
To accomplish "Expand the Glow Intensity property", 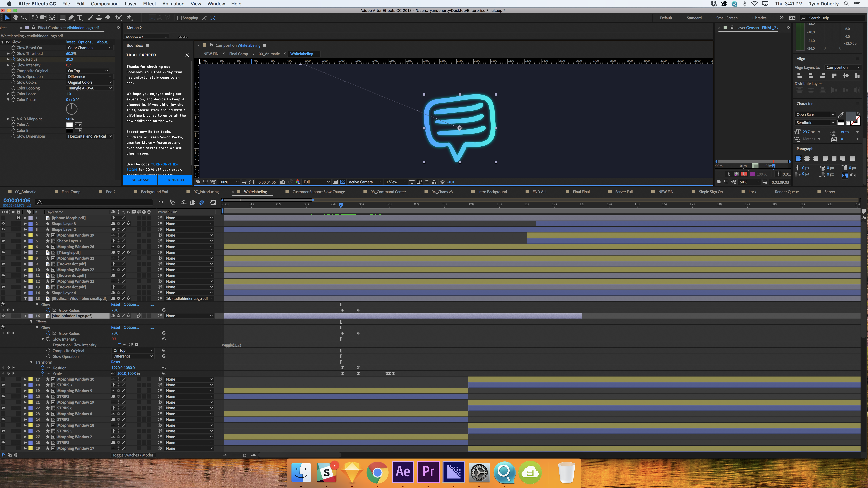I will click(8, 65).
